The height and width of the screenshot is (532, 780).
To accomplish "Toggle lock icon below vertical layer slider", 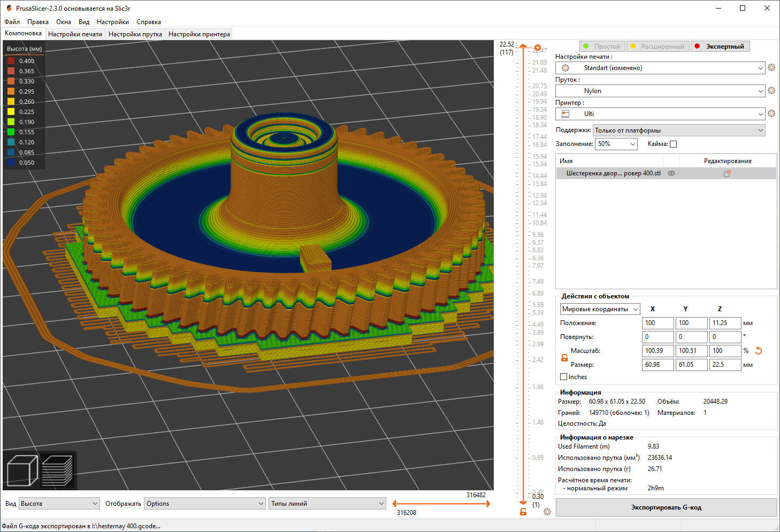I will 523,512.
